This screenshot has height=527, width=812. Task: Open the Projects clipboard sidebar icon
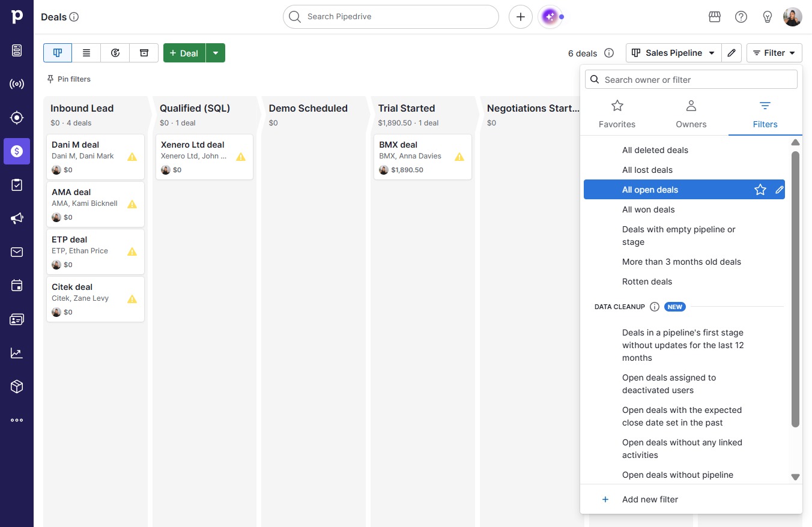(x=17, y=185)
